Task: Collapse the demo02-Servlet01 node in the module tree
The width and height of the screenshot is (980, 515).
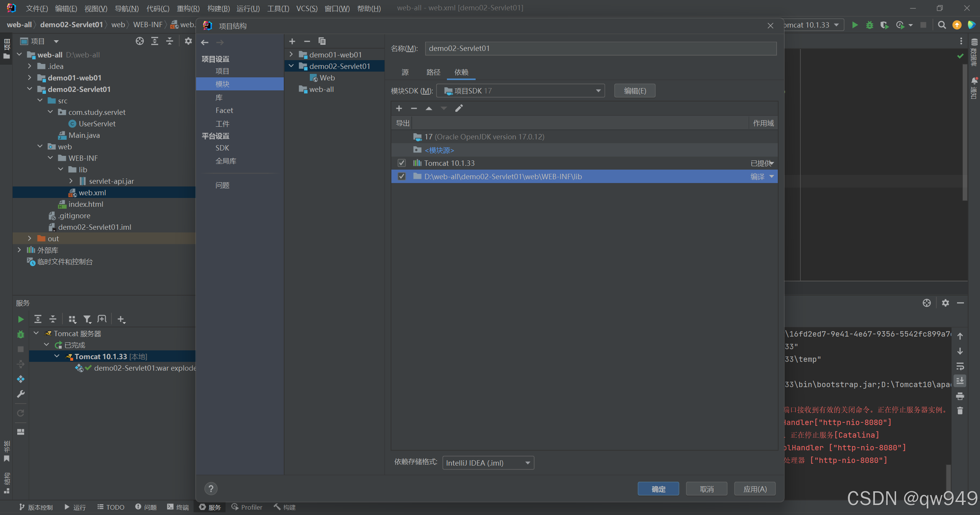Action: pos(291,66)
